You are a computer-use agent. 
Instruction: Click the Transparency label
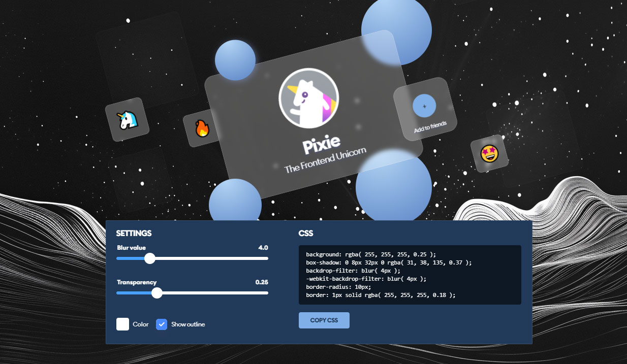click(x=137, y=282)
